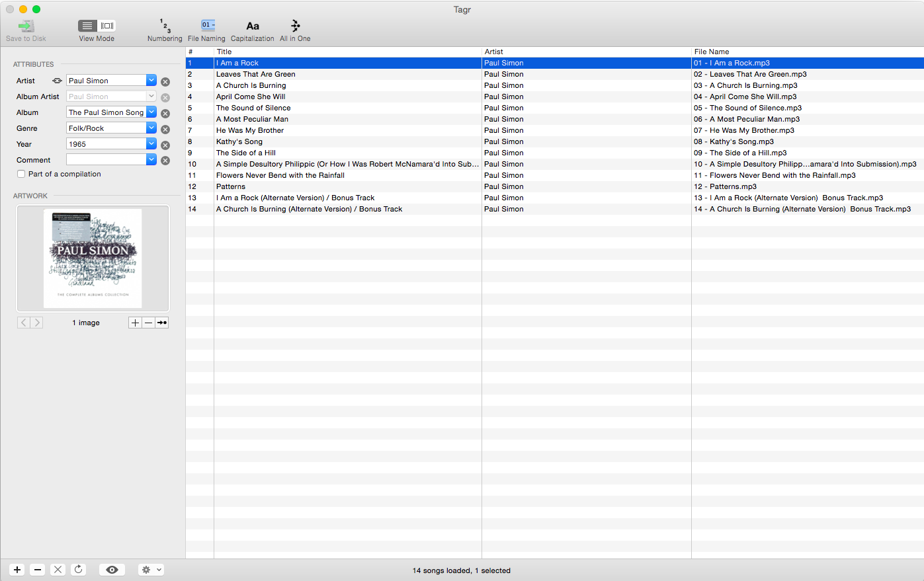Click the Numbering toolbar icon

coord(165,26)
